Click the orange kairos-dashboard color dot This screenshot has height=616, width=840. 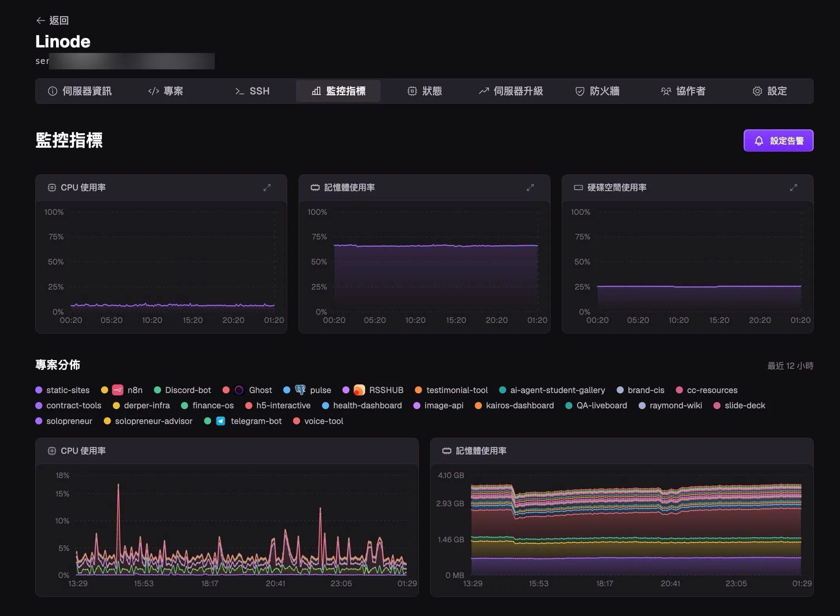pos(478,406)
